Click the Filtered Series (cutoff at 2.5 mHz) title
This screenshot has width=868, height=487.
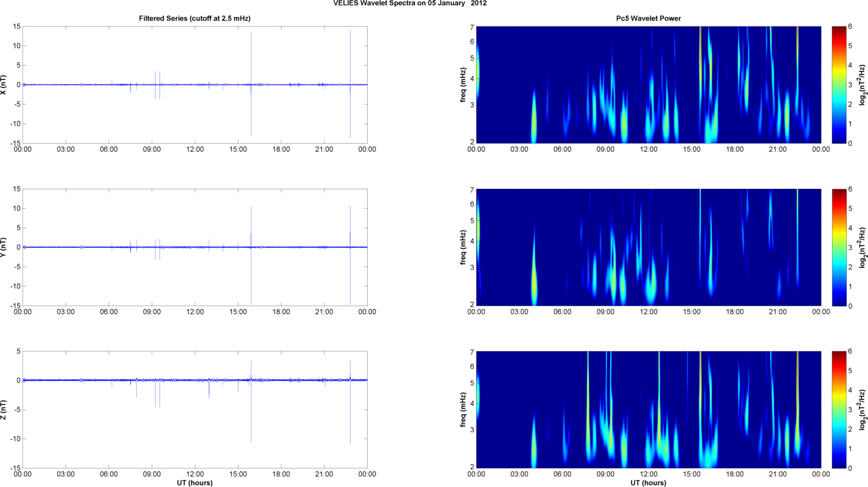(x=194, y=18)
